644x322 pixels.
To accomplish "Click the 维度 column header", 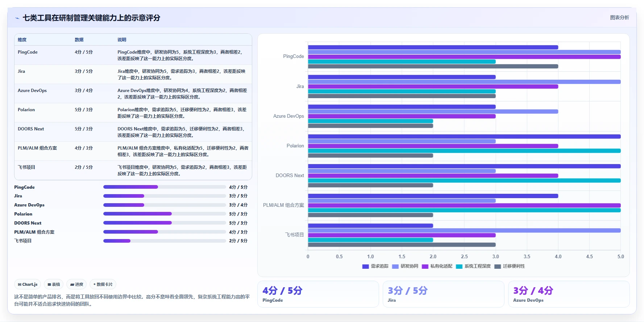I will tap(22, 40).
